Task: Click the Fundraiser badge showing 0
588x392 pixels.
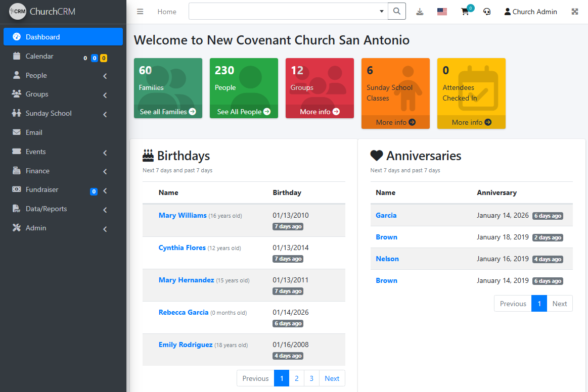Action: [x=94, y=191]
